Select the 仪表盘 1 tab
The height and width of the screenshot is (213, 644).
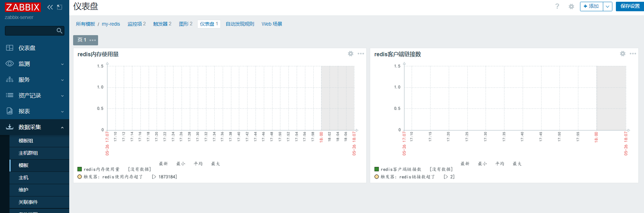[209, 24]
